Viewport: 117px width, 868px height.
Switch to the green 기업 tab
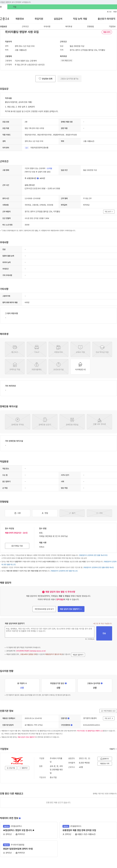click(15, 7)
